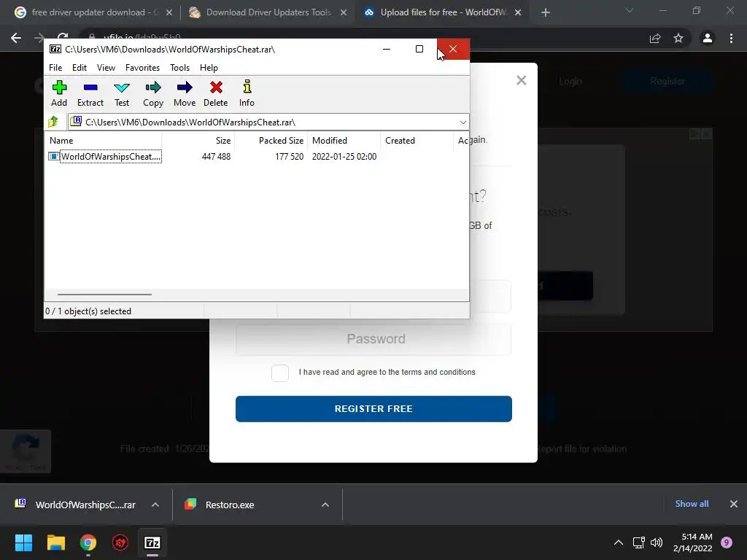Open the Edit menu

[79, 68]
